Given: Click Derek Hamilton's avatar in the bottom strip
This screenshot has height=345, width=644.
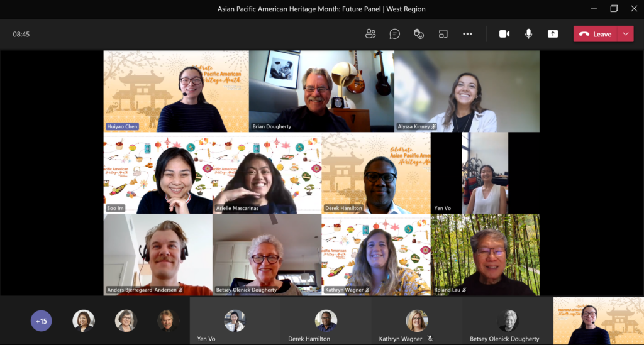Looking at the screenshot, I should click(x=326, y=320).
